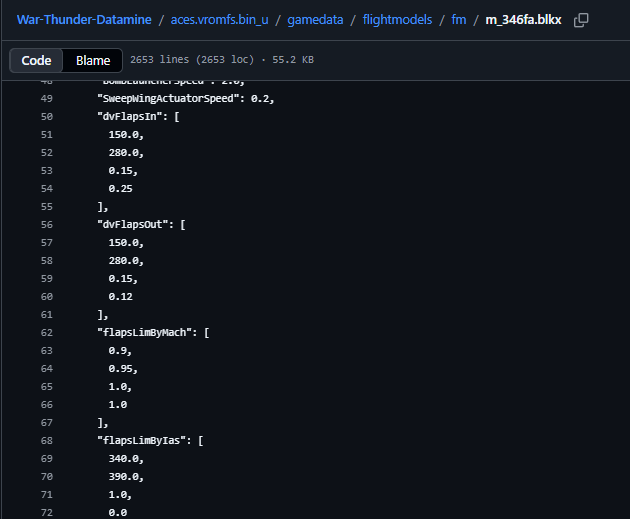
Task: Select line number 72
Action: pos(47,513)
